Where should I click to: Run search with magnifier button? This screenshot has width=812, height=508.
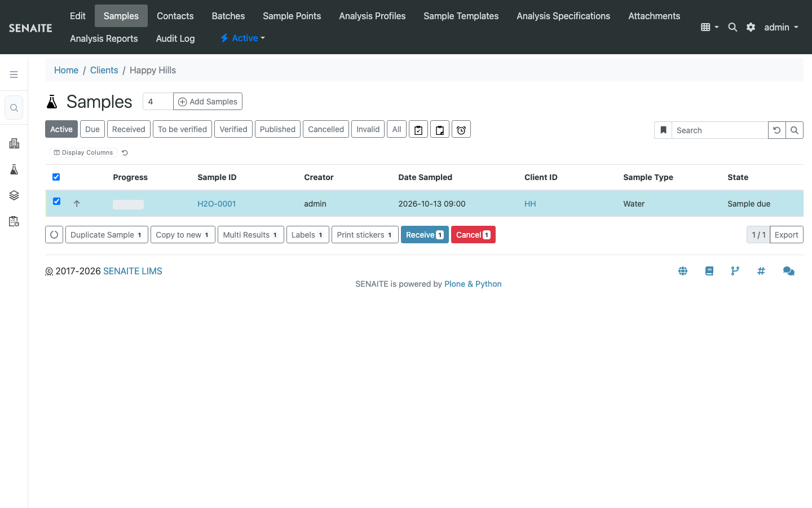795,130
